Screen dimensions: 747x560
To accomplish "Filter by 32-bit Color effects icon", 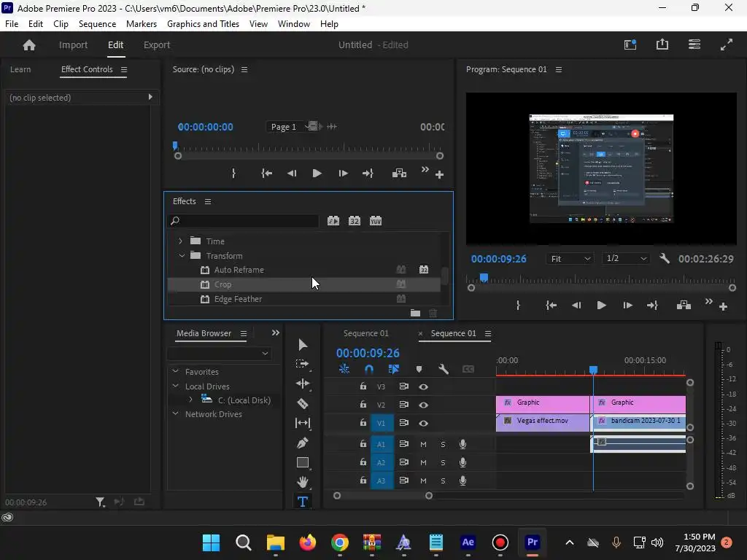I will point(354,221).
